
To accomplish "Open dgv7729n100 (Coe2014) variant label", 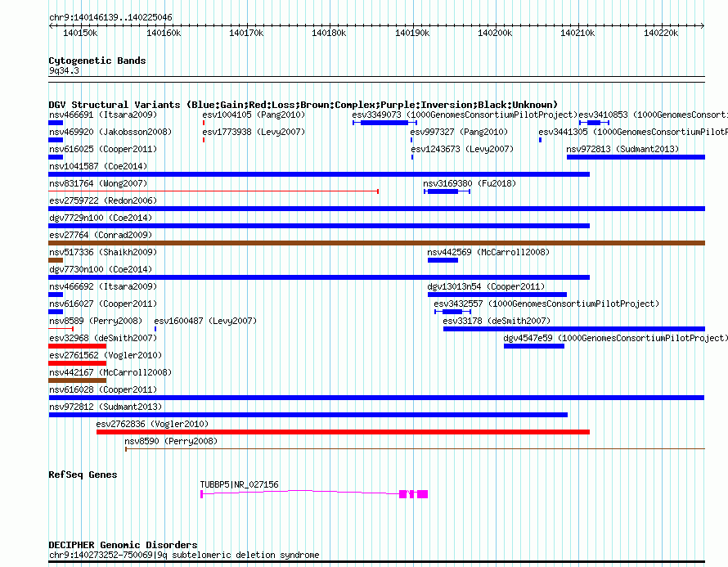I will pos(101,218).
